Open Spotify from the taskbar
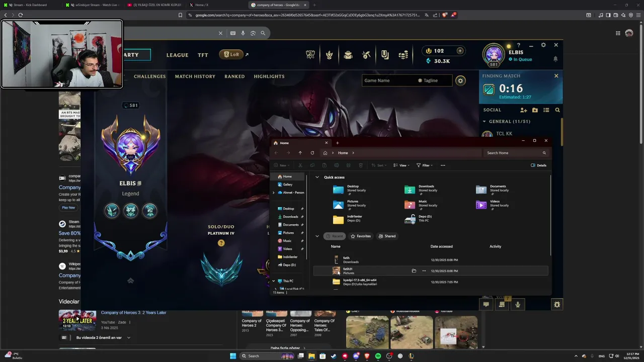This screenshot has height=362, width=644. (378, 356)
